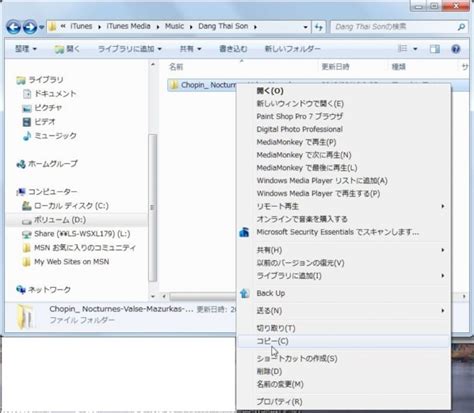Screen dimensions: 474x413
Task: Click the 種類 column header
Action: [399, 67]
